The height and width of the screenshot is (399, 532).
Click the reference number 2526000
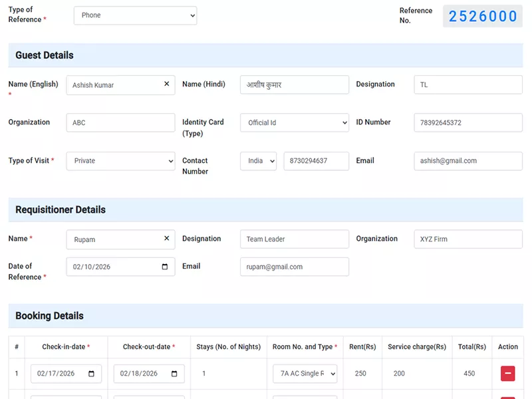(x=483, y=16)
